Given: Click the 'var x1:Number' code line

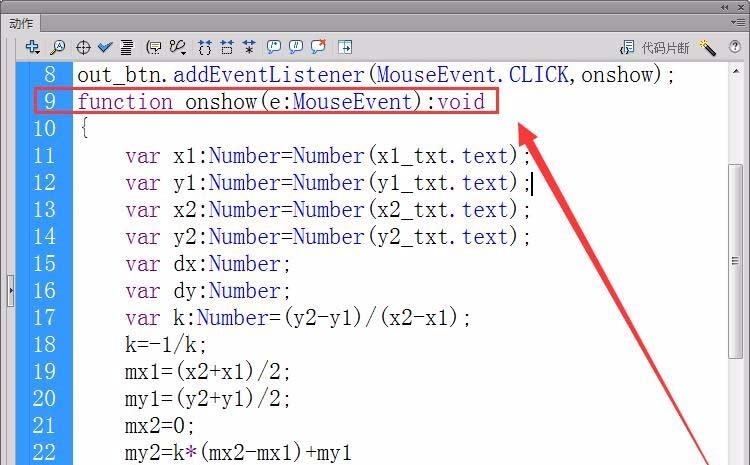Looking at the screenshot, I should pyautogui.click(x=328, y=155).
